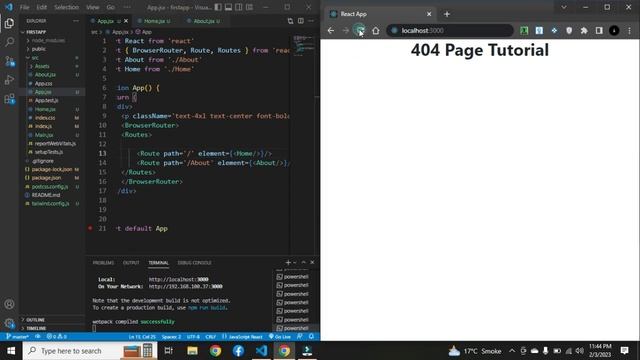Click the Chrome home button

[376, 30]
